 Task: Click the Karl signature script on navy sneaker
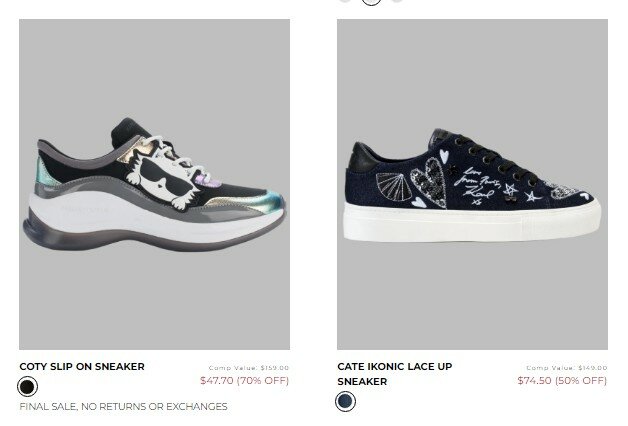click(477, 185)
